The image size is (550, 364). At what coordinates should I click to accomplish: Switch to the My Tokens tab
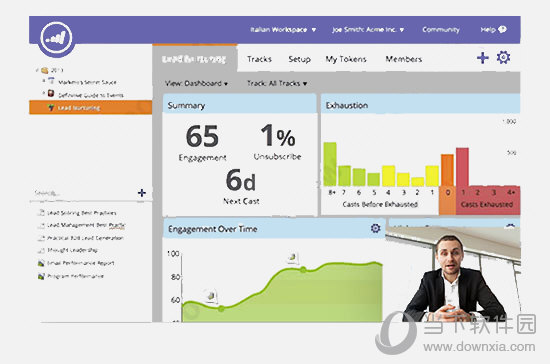point(346,59)
